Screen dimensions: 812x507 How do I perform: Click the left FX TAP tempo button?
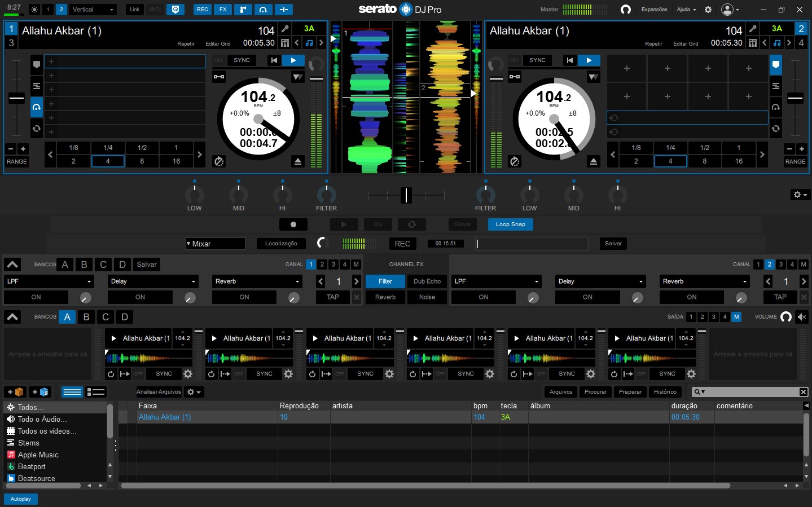point(333,297)
